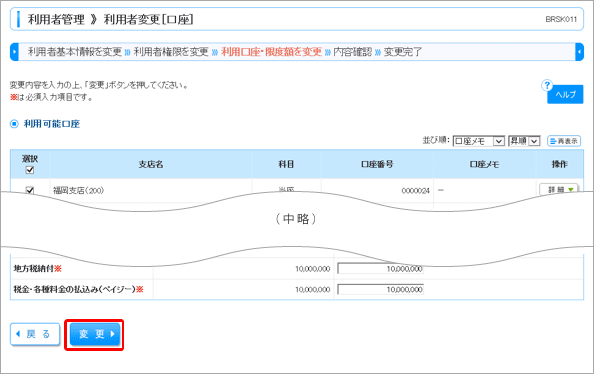The image size is (594, 374).
Task: Click the 支店名 column header
Action: click(151, 164)
